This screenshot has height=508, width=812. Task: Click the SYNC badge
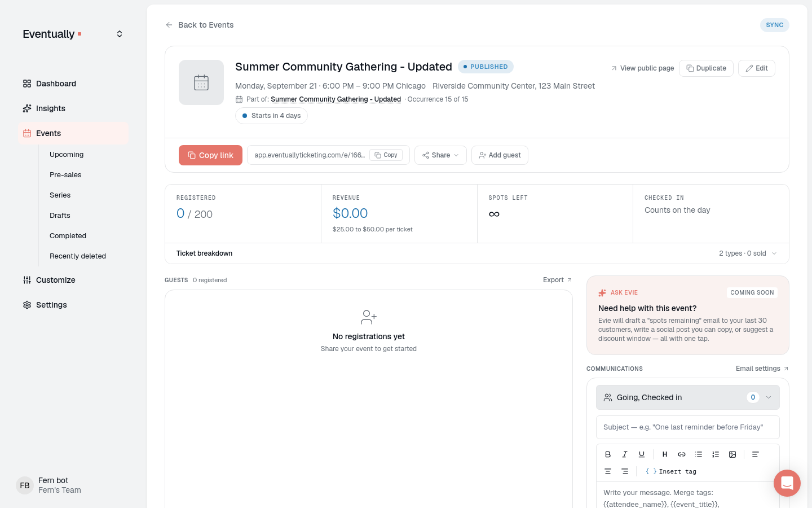pyautogui.click(x=775, y=25)
